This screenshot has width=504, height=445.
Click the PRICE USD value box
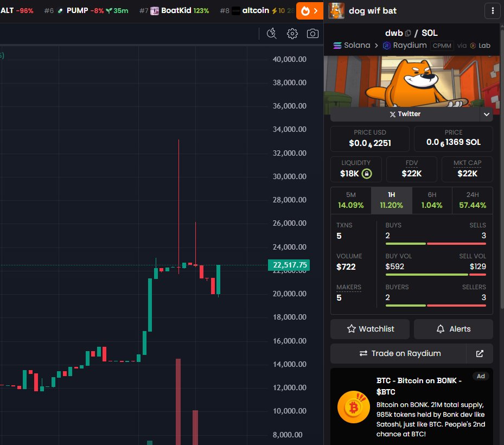click(x=370, y=139)
